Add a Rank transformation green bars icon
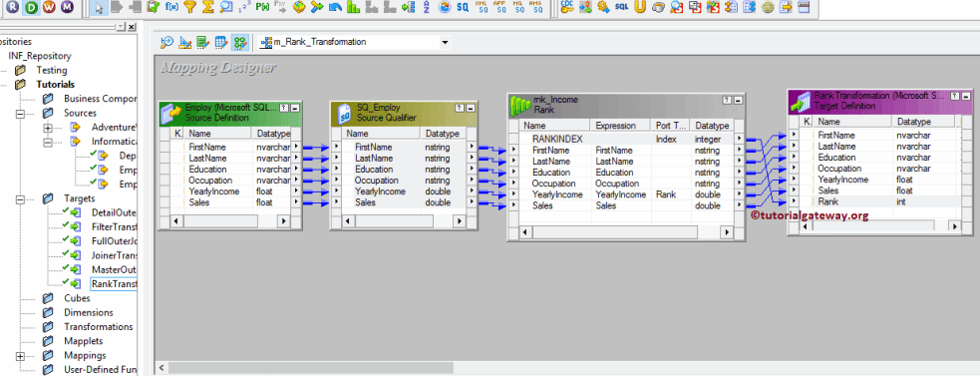 pyautogui.click(x=353, y=8)
